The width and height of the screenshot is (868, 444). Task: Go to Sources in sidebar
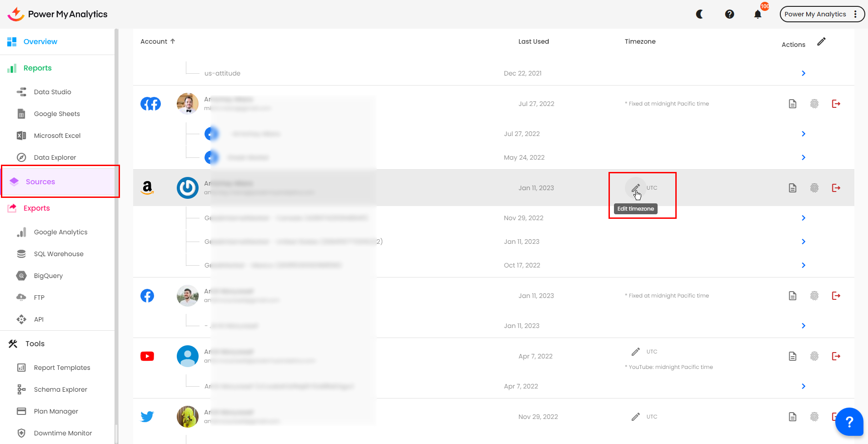click(40, 182)
